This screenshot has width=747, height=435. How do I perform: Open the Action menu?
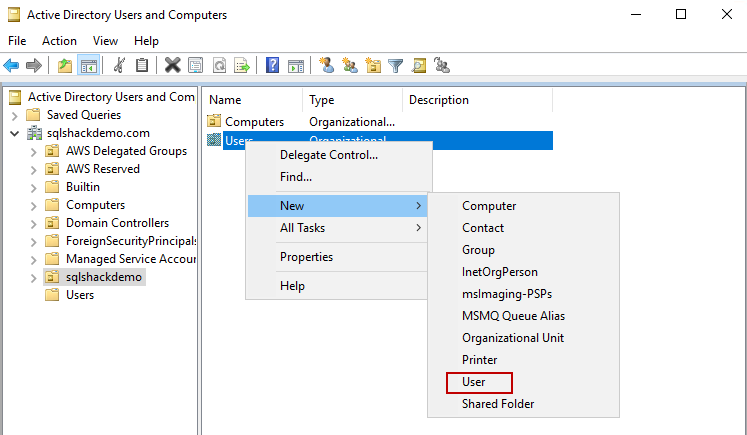59,41
